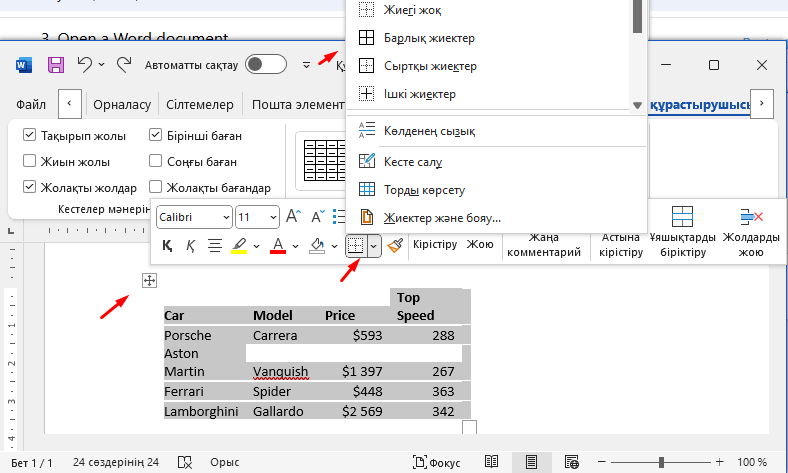Undo the last action
Screen dimensions: 788x473
point(85,65)
